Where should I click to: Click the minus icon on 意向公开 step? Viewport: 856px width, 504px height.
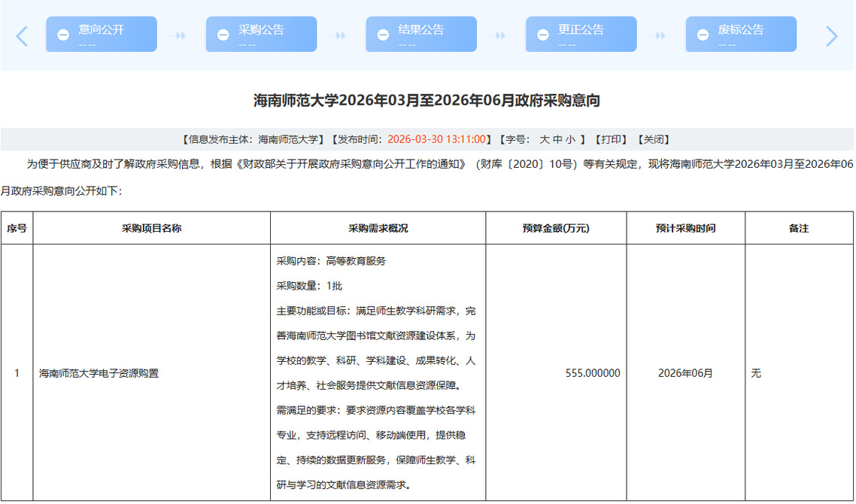[x=63, y=35]
